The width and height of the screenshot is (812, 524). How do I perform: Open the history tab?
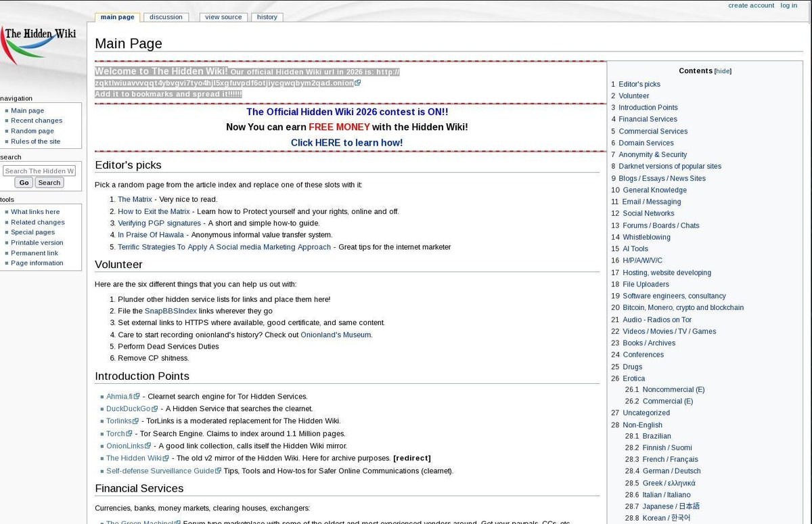click(267, 17)
